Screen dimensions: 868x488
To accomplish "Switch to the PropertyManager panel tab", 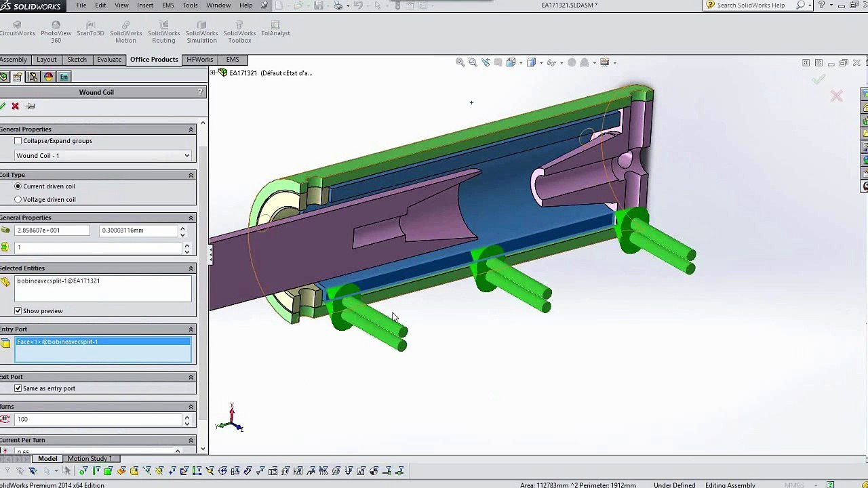I will (x=17, y=77).
